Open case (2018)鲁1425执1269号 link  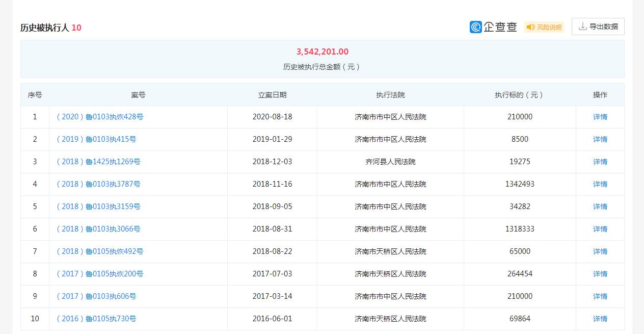click(x=98, y=162)
